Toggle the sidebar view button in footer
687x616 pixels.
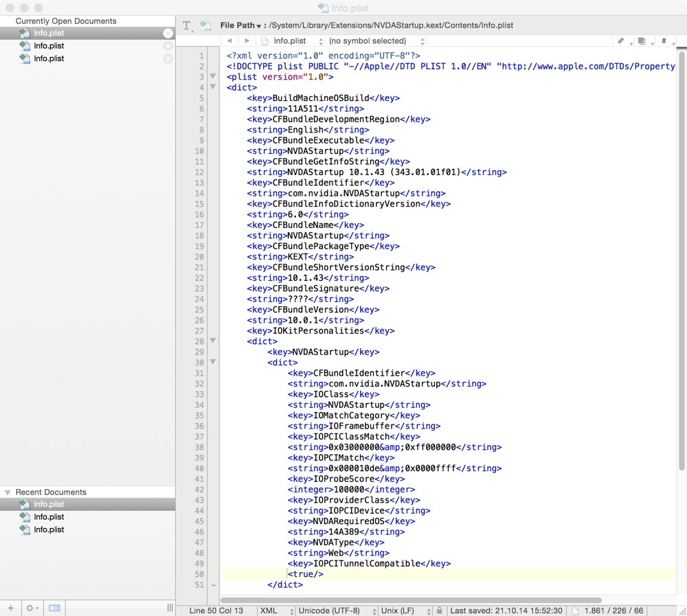[54, 608]
